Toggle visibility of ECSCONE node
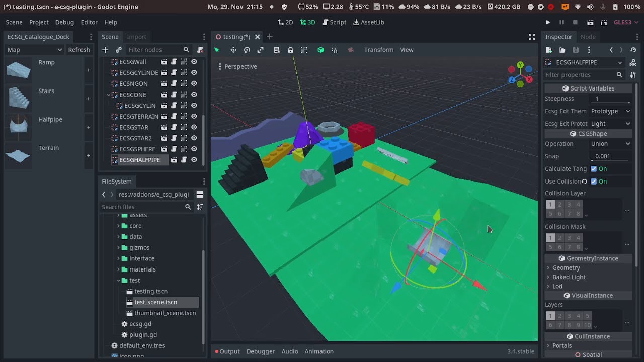 tap(194, 95)
